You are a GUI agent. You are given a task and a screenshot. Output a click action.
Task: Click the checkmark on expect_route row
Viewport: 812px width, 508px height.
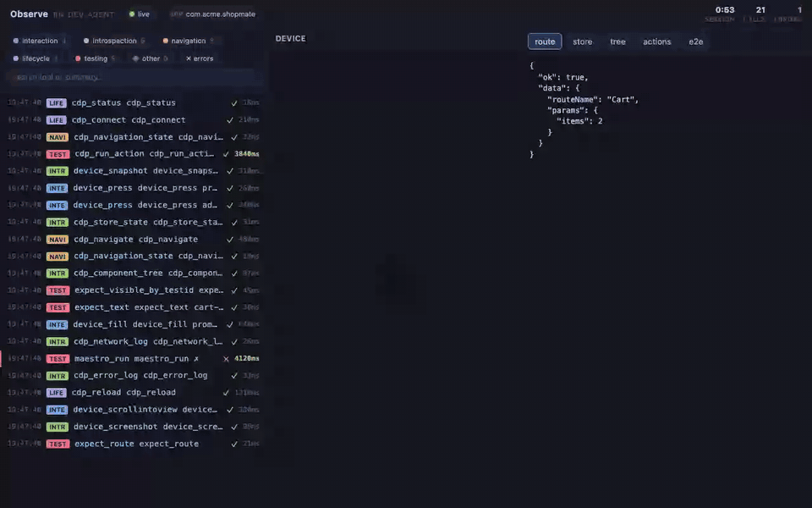234,444
